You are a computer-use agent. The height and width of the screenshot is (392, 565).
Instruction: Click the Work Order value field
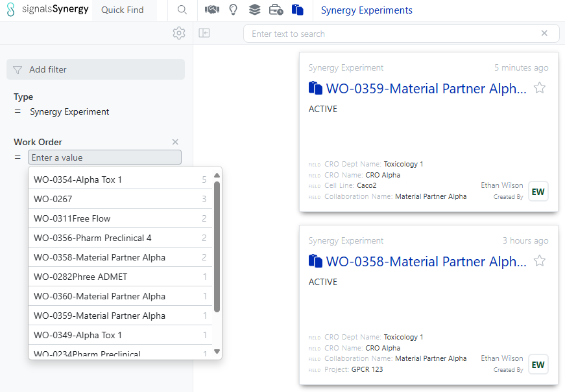tap(104, 157)
